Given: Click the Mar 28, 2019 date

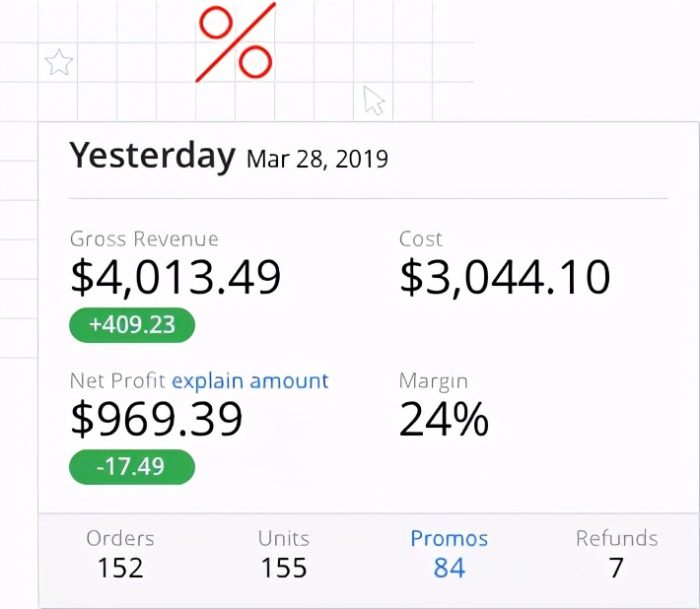Looking at the screenshot, I should tap(316, 159).
